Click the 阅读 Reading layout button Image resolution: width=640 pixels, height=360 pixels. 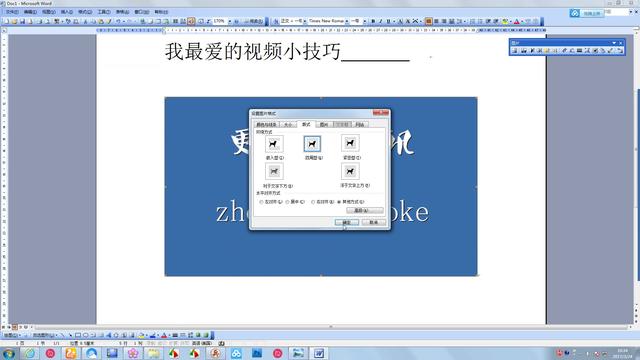[254, 21]
